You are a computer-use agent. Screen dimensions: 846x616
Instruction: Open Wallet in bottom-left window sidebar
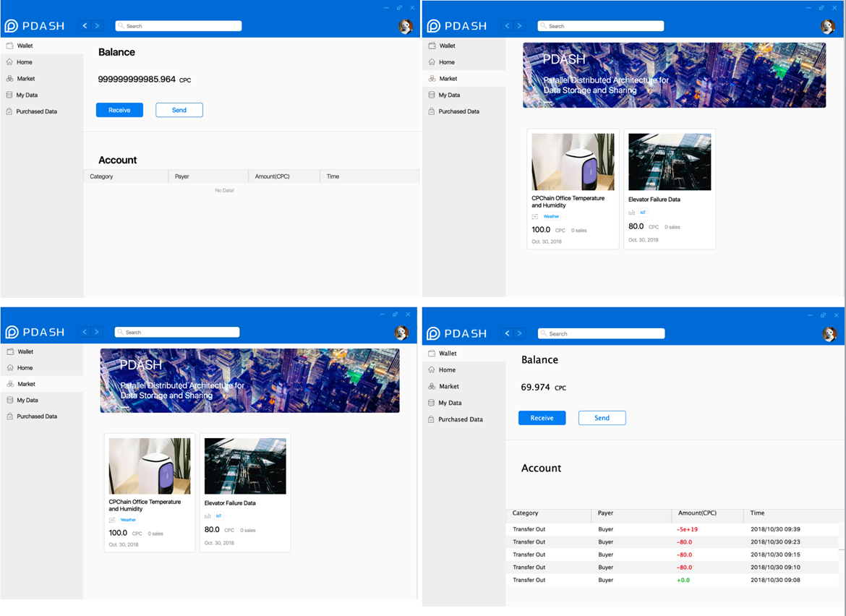tap(41, 351)
